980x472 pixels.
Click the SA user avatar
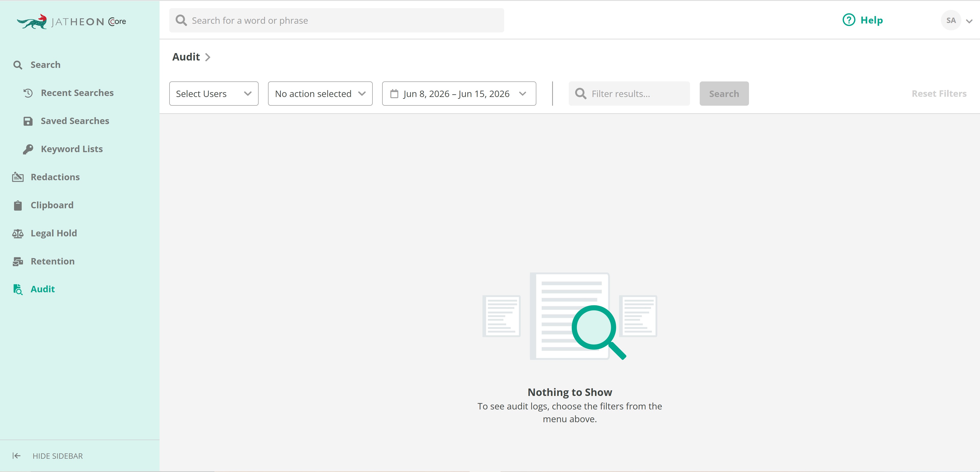coord(951,20)
